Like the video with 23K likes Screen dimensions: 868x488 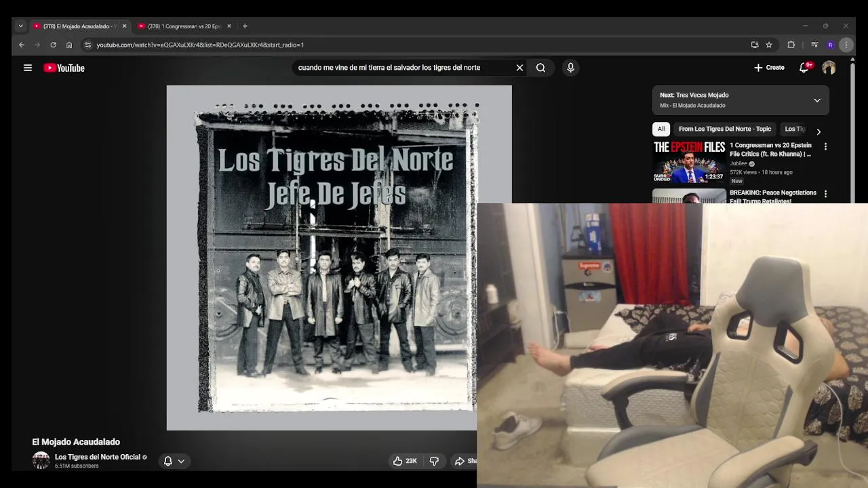tap(405, 461)
